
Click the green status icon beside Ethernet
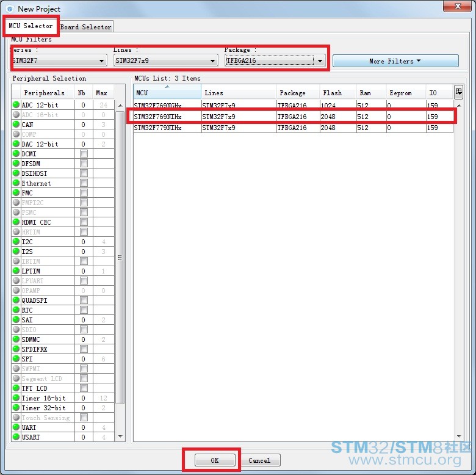(16, 183)
